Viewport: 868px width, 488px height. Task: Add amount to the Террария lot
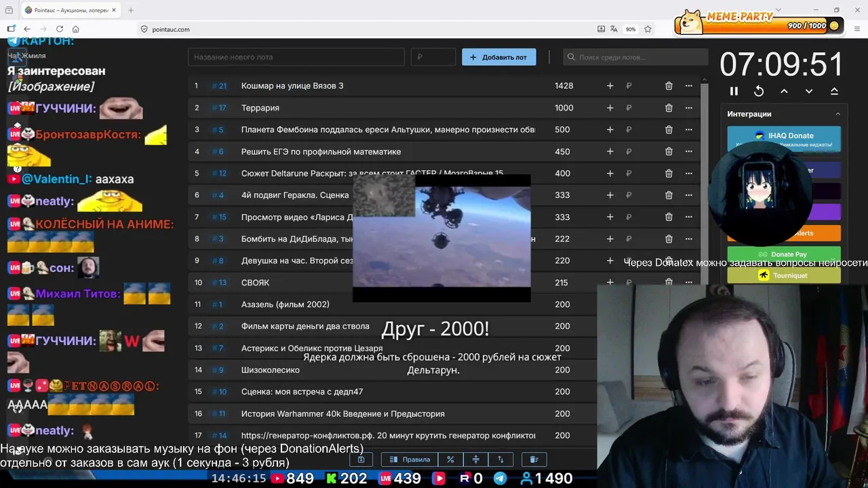pos(610,108)
